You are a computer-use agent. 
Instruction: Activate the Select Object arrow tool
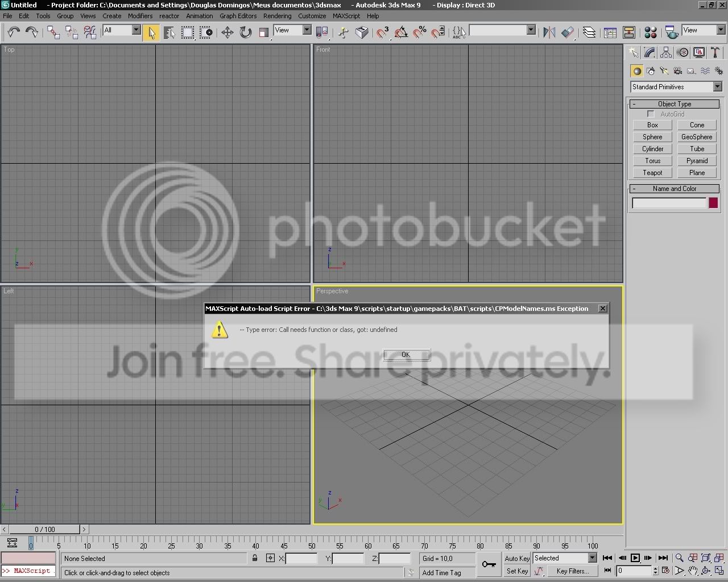(151, 32)
